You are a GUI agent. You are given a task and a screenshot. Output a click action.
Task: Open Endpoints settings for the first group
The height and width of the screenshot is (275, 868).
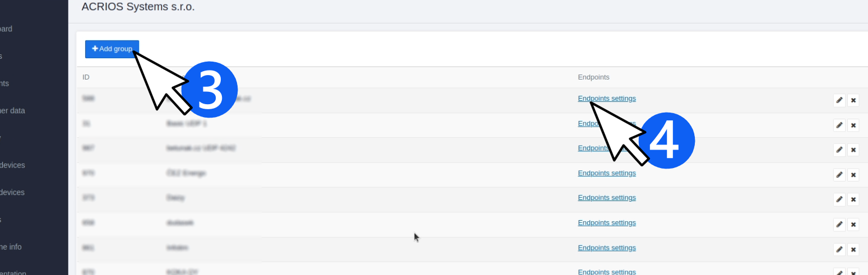[x=607, y=99]
